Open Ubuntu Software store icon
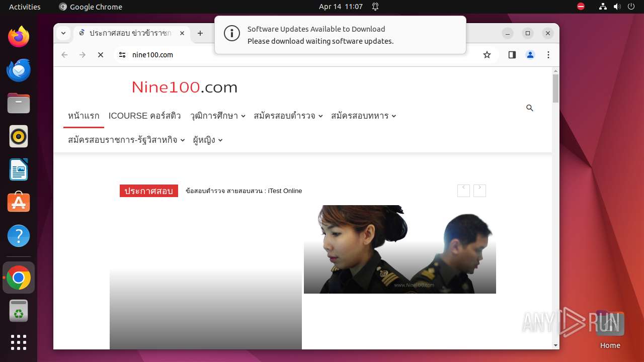644x362 pixels. (x=19, y=203)
